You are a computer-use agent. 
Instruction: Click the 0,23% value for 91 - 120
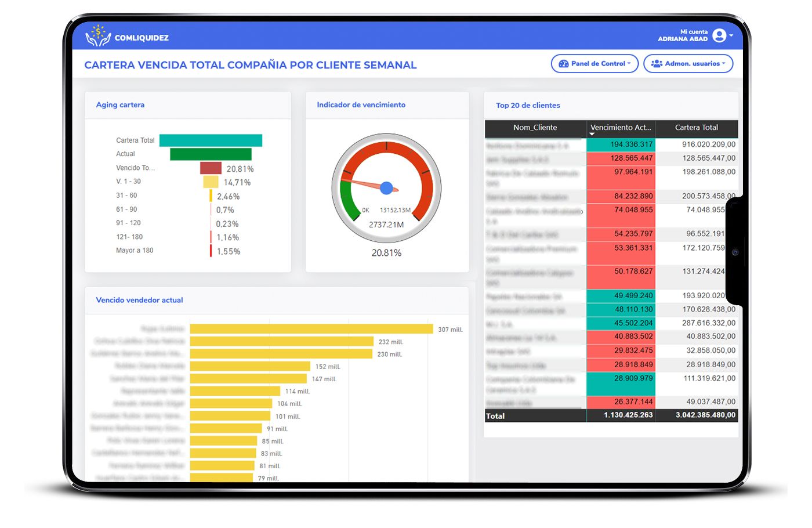point(227,224)
